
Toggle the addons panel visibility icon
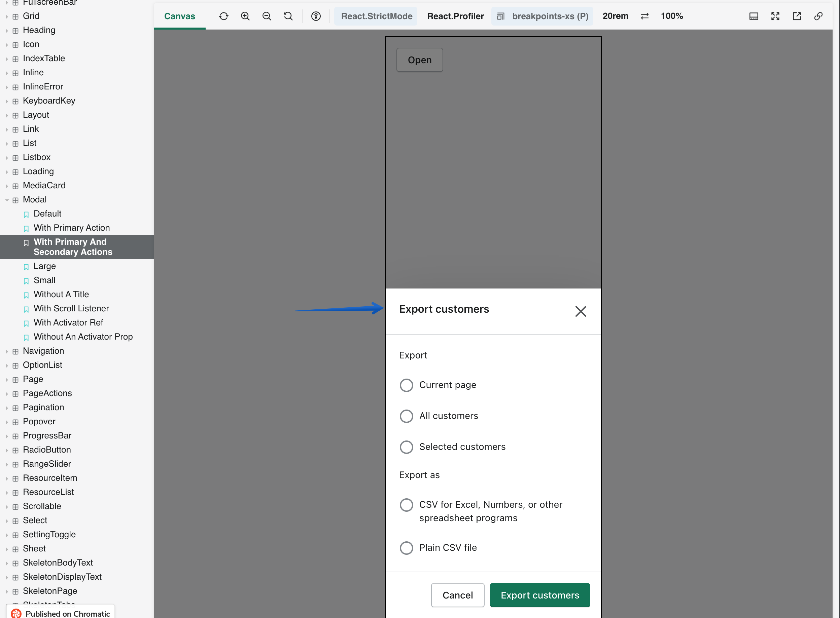point(754,16)
